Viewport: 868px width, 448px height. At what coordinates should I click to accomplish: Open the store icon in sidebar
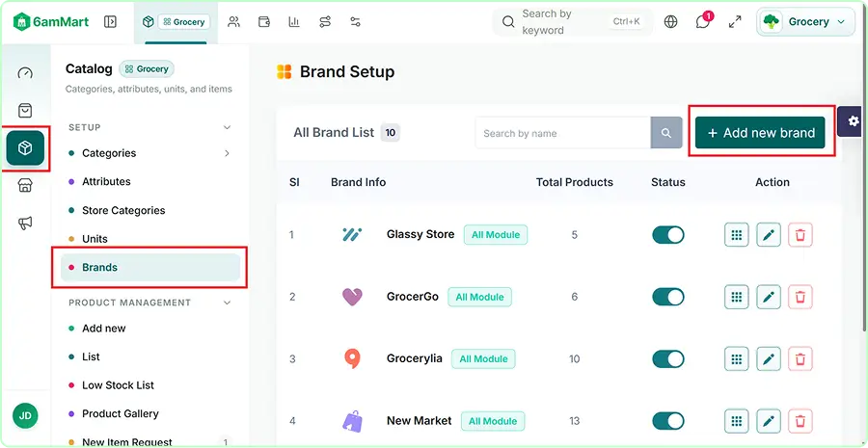click(x=25, y=185)
